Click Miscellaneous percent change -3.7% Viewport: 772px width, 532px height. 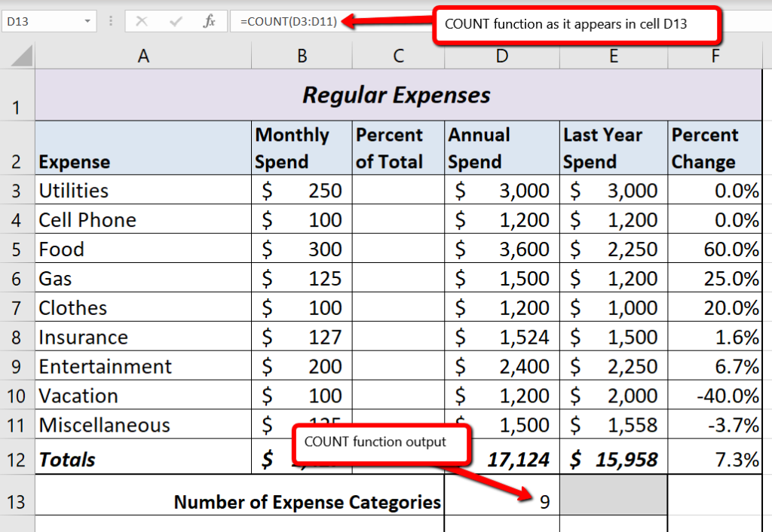click(x=715, y=424)
